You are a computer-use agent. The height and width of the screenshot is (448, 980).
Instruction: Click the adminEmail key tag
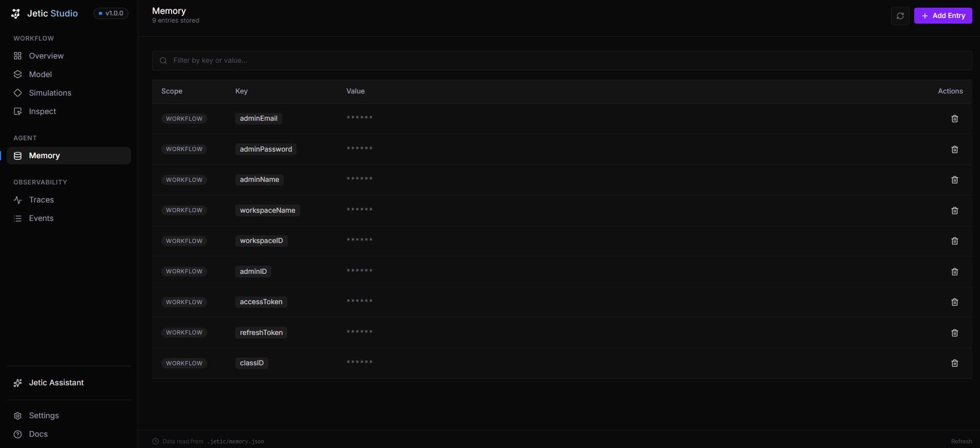(258, 119)
